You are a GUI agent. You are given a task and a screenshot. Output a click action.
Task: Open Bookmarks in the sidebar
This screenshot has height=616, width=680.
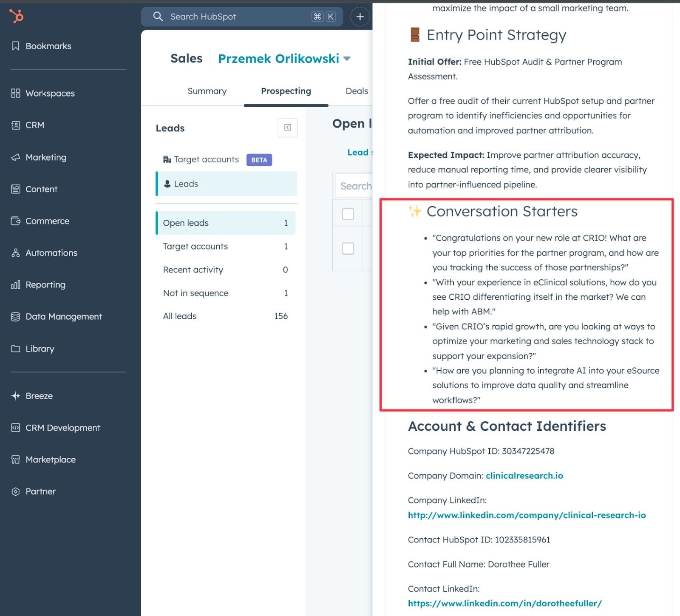[41, 46]
